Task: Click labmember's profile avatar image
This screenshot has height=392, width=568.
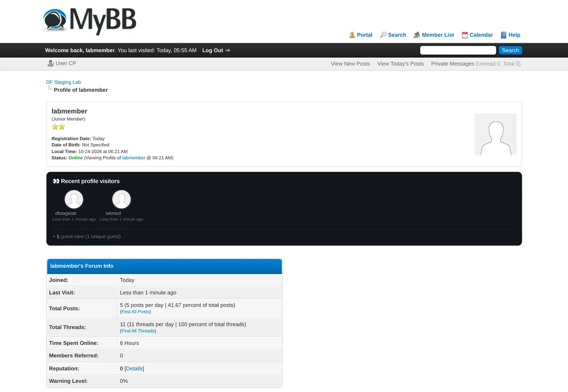Action: [496, 134]
